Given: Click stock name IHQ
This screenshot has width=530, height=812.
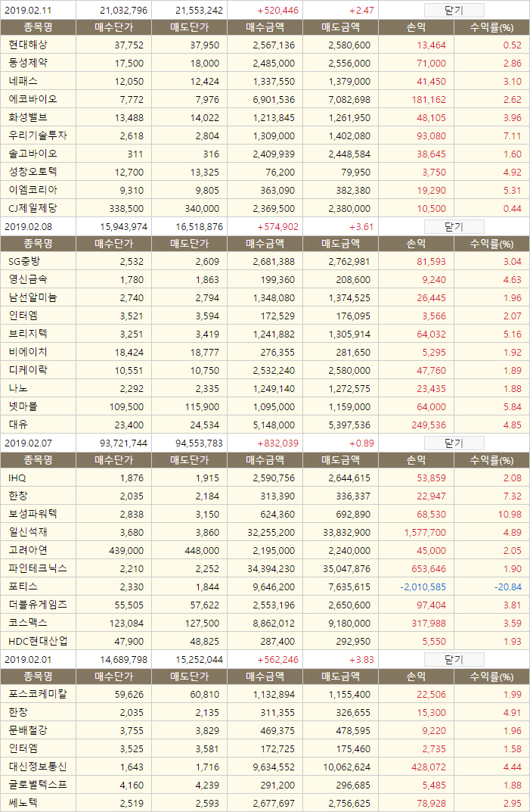Looking at the screenshot, I should [x=17, y=478].
